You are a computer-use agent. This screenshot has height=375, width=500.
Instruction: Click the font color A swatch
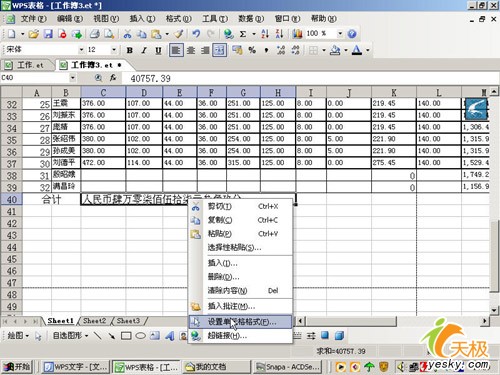(x=357, y=50)
